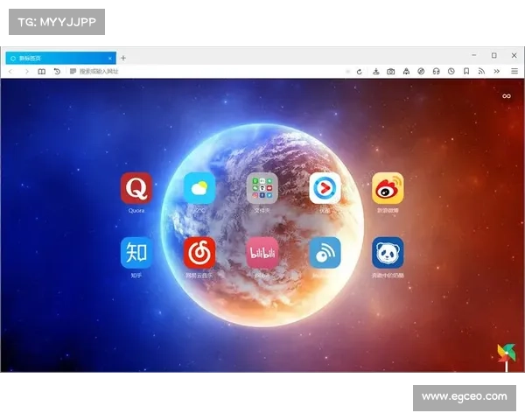The image size is (525, 420).
Task: Open the Bilibili shortcut tile
Action: 262,253
